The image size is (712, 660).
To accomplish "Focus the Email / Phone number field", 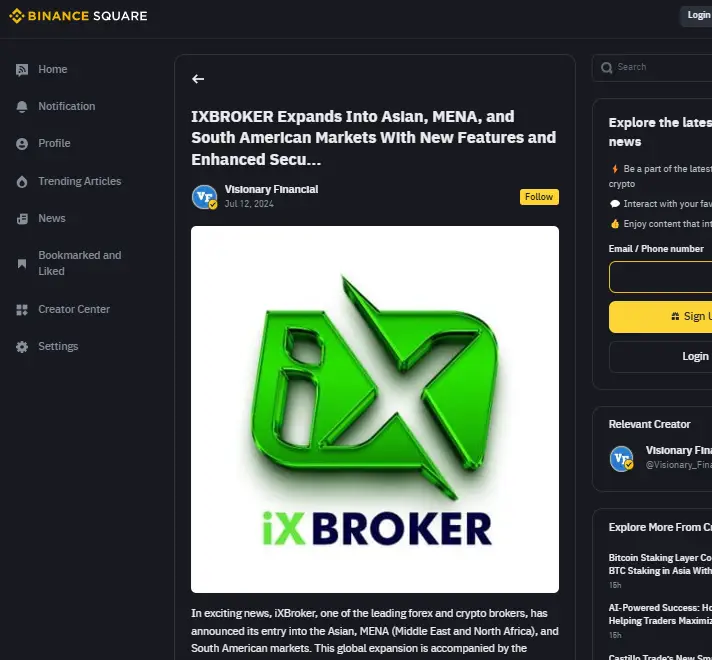I will (660, 277).
